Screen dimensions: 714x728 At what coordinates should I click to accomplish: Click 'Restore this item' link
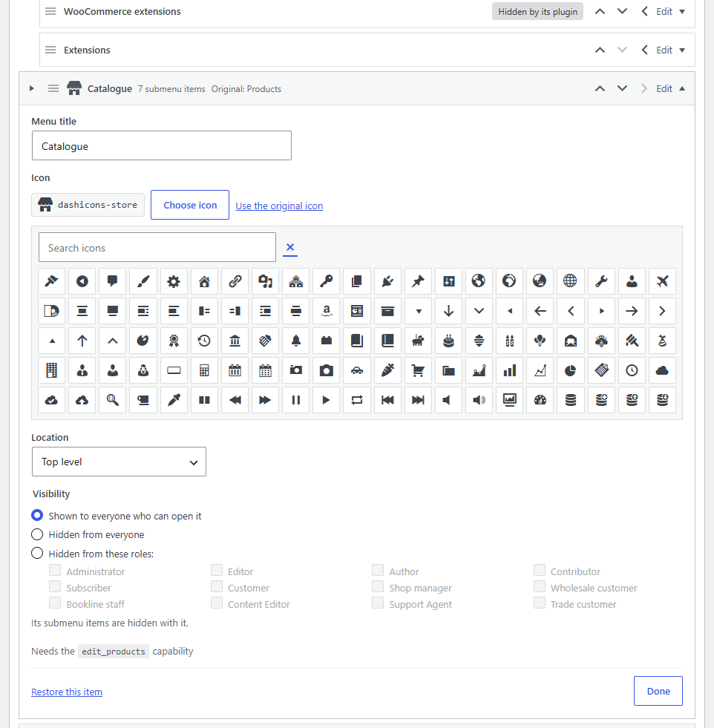coord(67,692)
